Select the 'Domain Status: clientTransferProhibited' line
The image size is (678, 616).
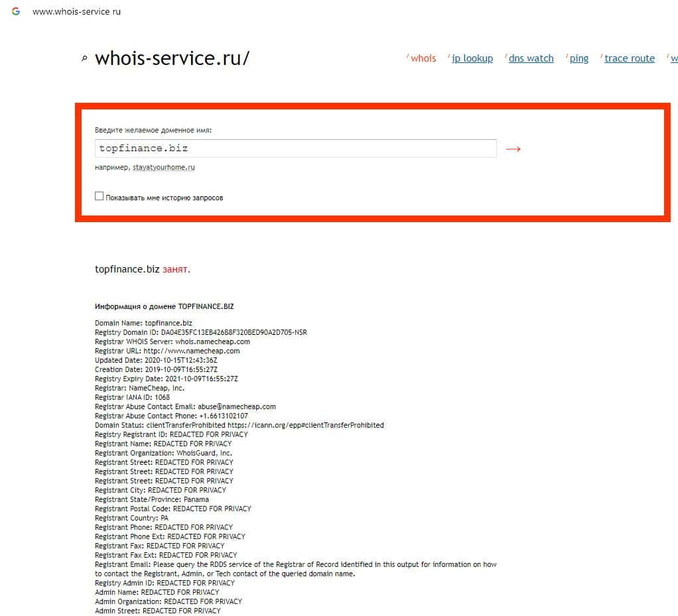coord(239,425)
